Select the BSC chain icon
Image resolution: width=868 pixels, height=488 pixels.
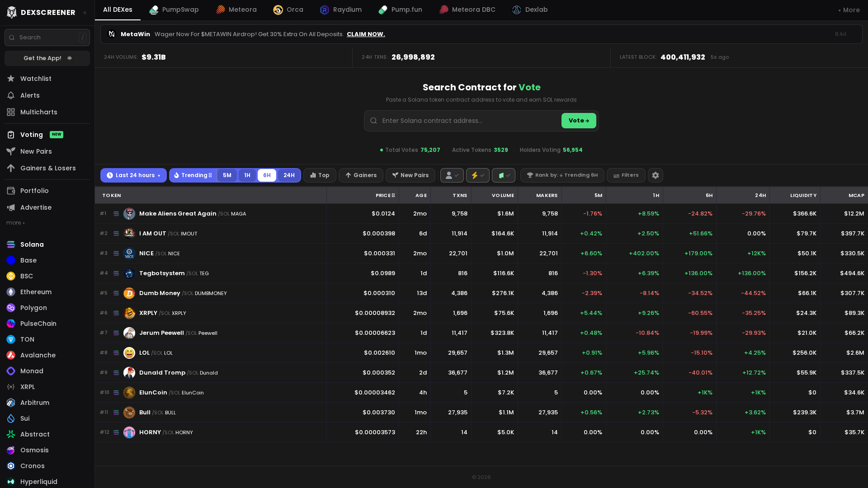[x=11, y=276]
